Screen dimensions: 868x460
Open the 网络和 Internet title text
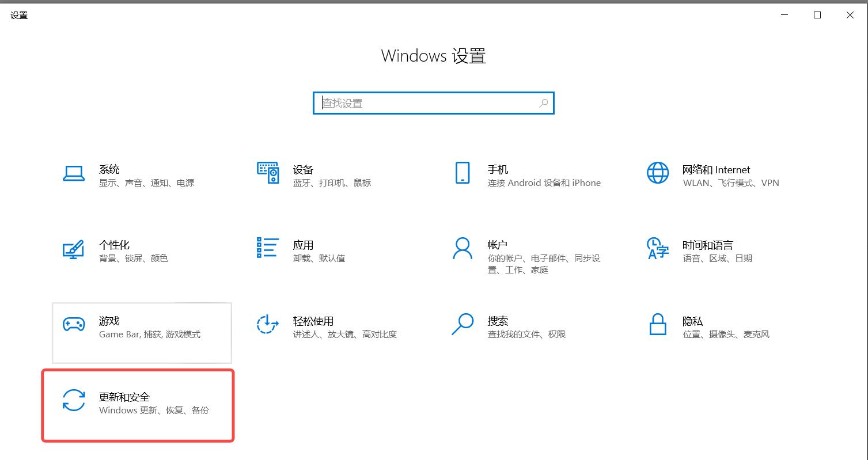(716, 170)
